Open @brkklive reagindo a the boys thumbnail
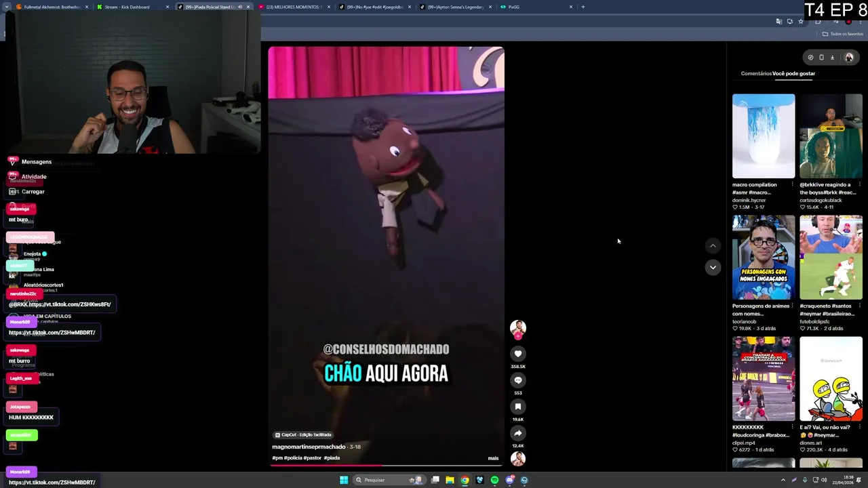 point(831,136)
